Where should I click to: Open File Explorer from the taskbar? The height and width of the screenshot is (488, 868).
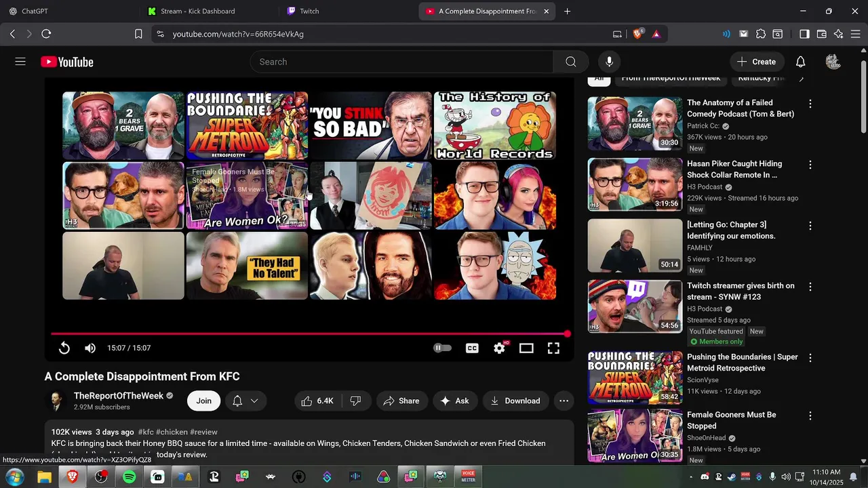44,477
